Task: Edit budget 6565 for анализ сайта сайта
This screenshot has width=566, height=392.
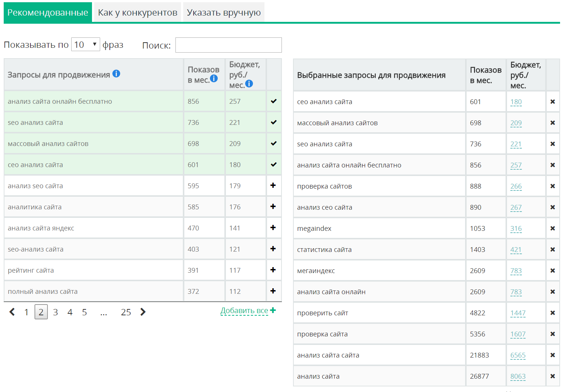Action: pos(518,355)
